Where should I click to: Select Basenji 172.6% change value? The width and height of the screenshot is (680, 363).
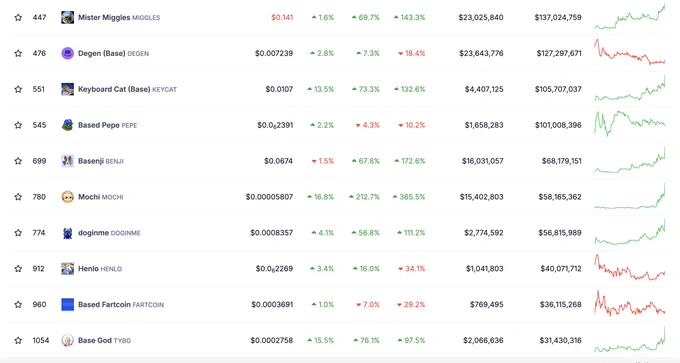pos(410,161)
